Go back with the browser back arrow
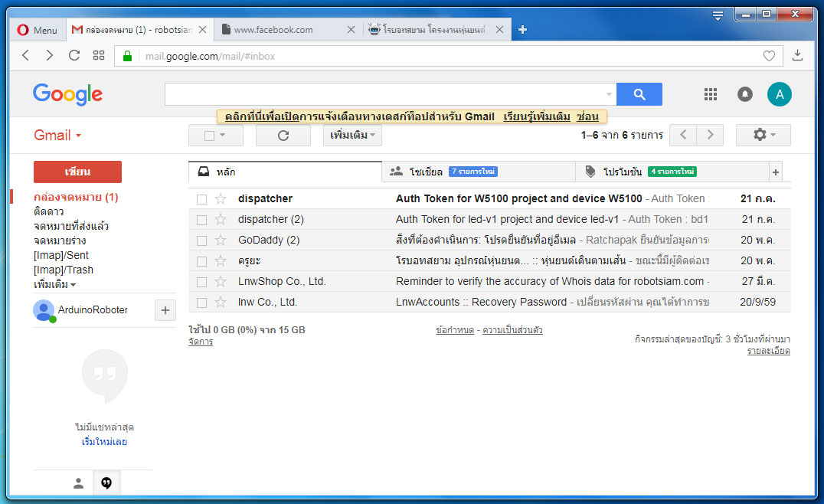Viewport: 824px width, 504px height. coord(25,55)
